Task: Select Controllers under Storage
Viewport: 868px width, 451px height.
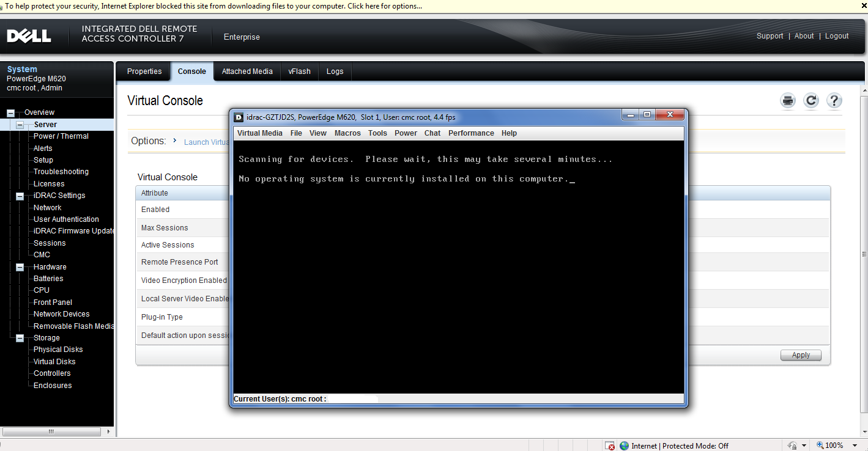Action: (52, 373)
